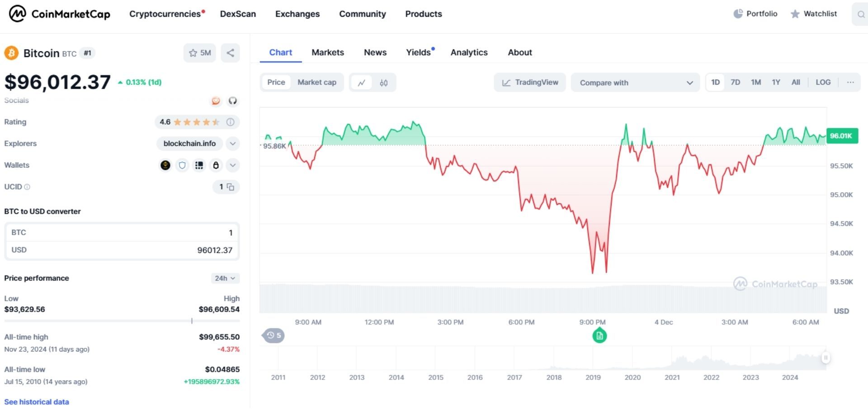Open the Exchanges menu
Image resolution: width=868 pixels, height=418 pixels.
coord(297,14)
